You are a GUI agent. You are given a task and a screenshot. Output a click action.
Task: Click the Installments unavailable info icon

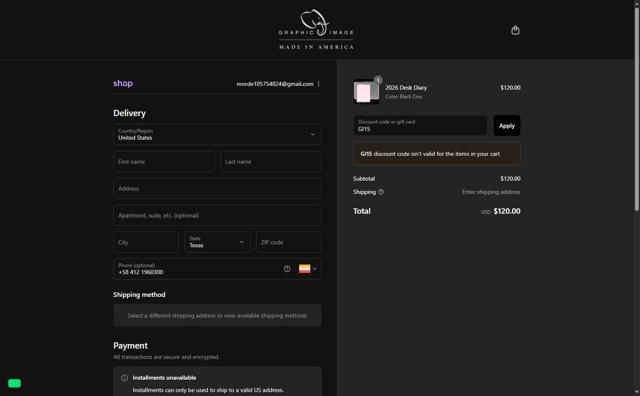[124, 378]
